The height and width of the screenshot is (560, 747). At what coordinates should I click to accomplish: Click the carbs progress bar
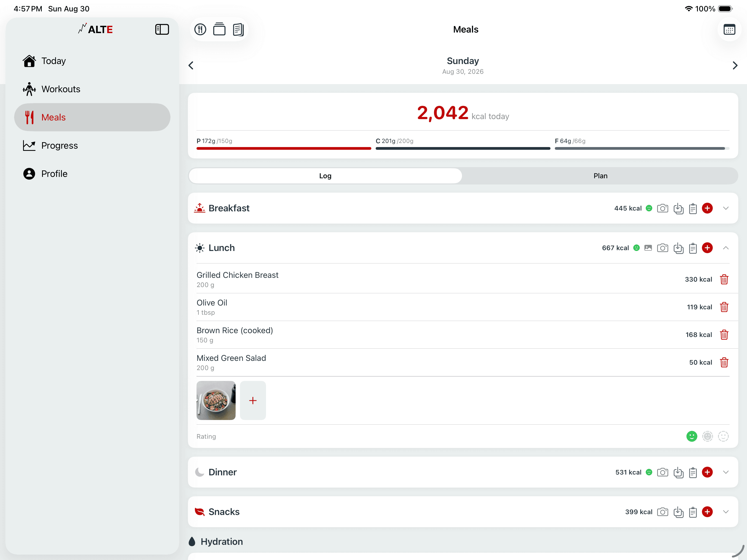click(x=463, y=148)
